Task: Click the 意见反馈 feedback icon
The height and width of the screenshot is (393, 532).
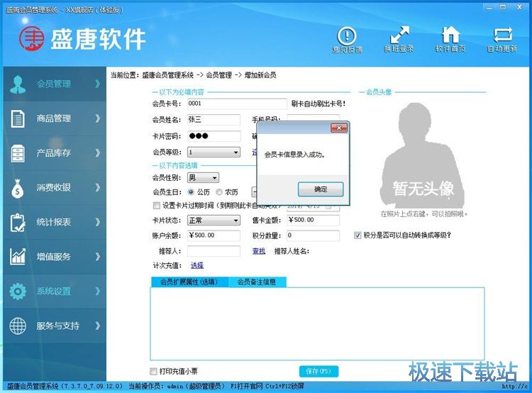Action: point(347,37)
